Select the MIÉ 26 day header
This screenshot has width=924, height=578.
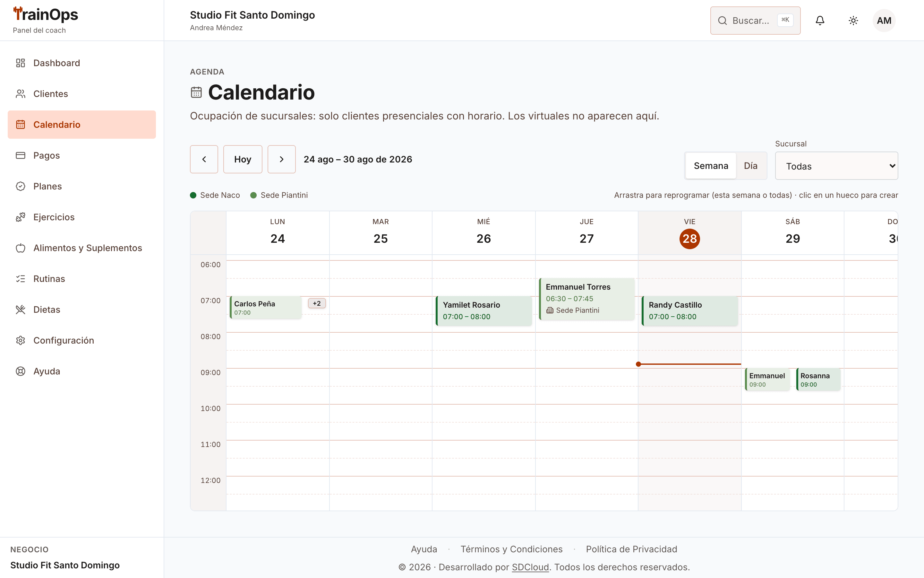[484, 233]
